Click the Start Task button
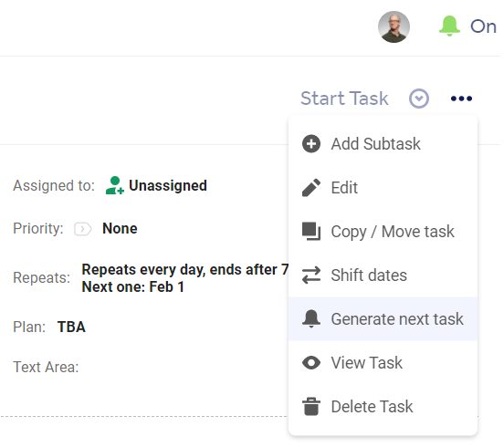The height and width of the screenshot is (447, 504). tap(344, 99)
